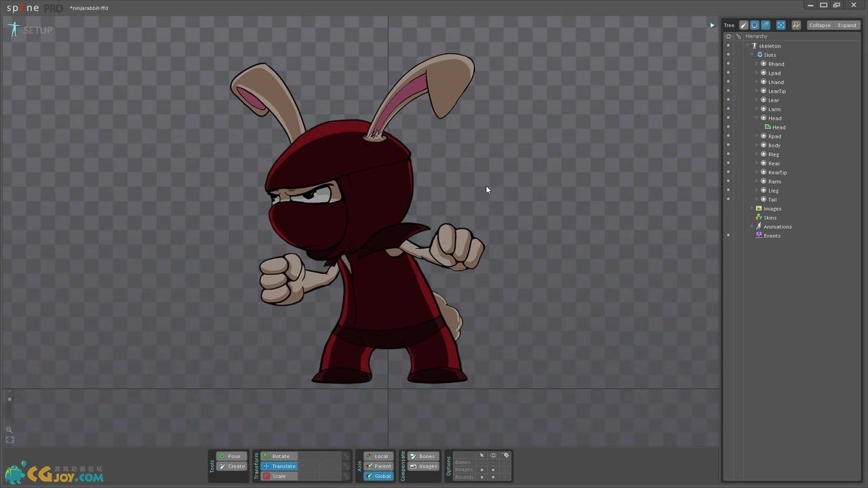Select the RearTip slot icon
This screenshot has width=868, height=488.
click(x=764, y=172)
